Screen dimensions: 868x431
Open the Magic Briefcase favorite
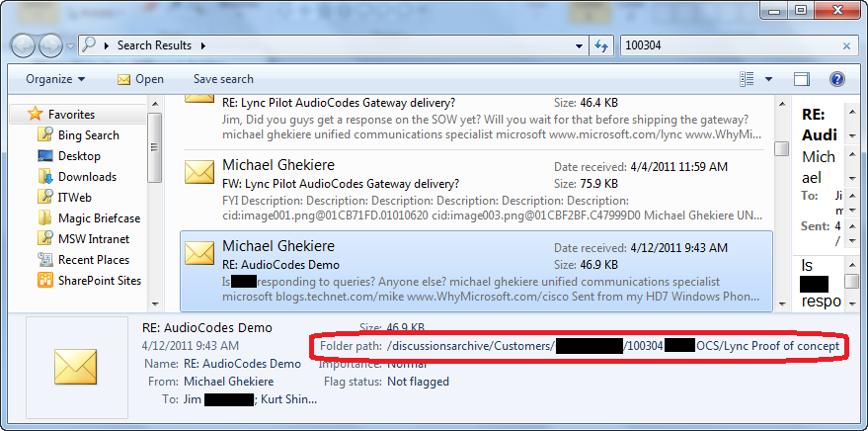(x=99, y=218)
